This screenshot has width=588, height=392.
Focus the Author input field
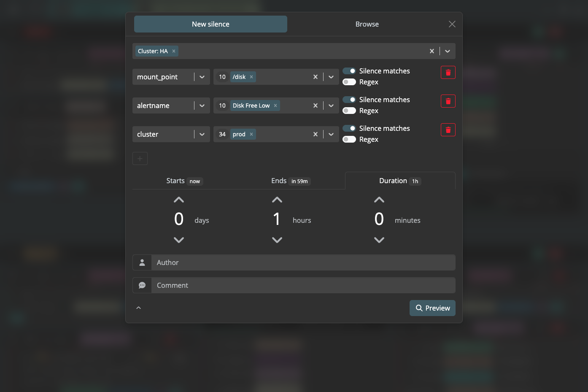pyautogui.click(x=303, y=262)
